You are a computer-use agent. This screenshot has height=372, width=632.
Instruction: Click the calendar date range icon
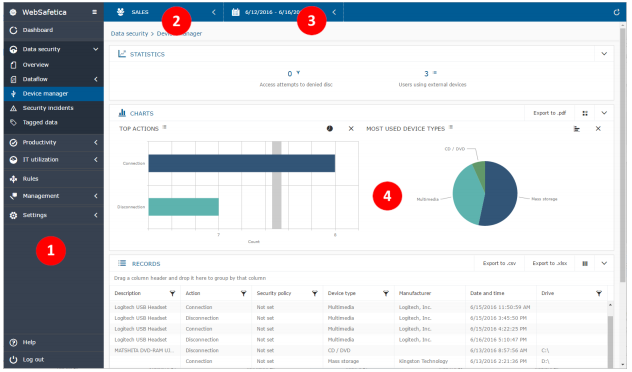coord(235,12)
